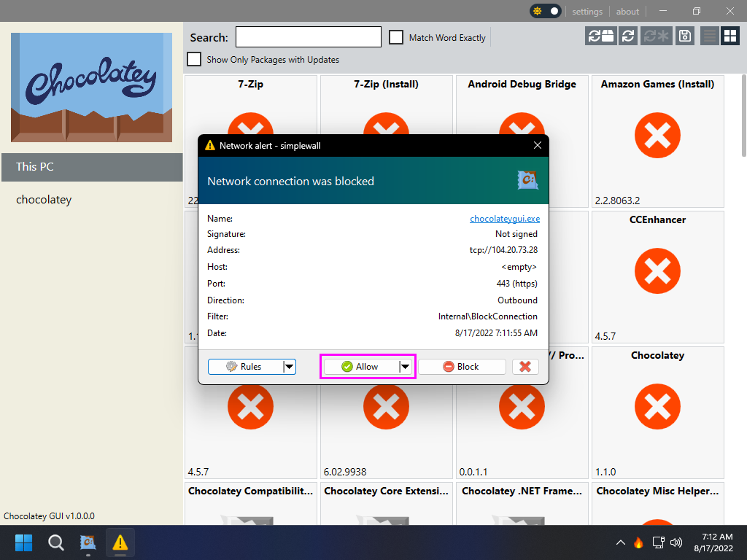The image size is (747, 560).
Task: Click the simplewall alert taskbar icon
Action: click(x=120, y=542)
